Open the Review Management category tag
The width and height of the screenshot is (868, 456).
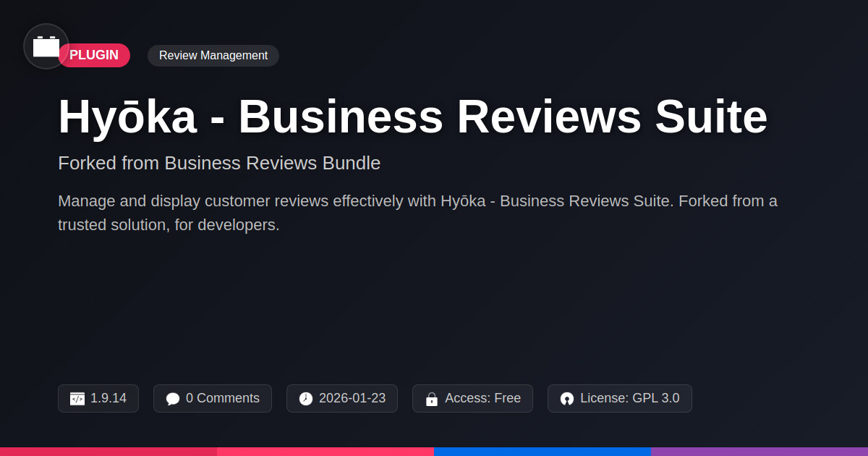pyautogui.click(x=213, y=56)
